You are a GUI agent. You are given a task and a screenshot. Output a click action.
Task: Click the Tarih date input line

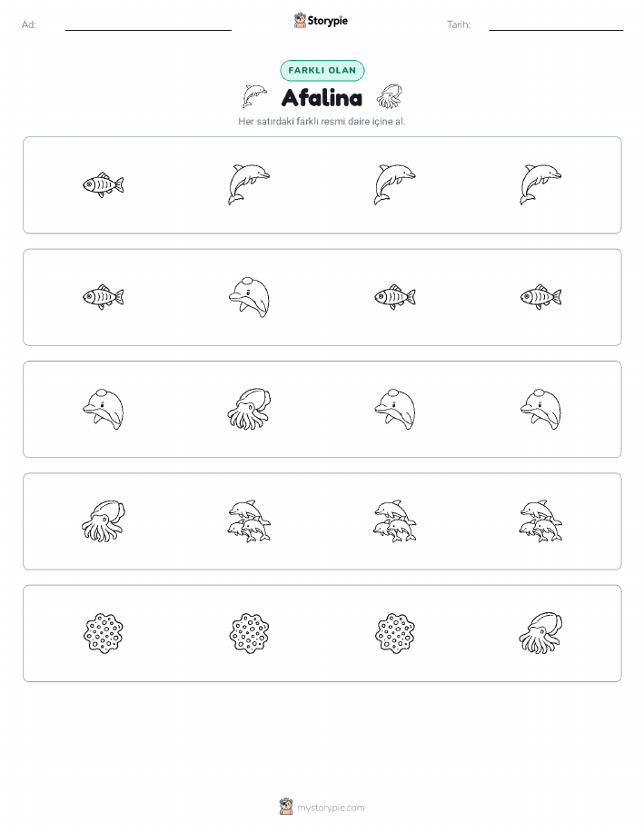[x=556, y=25]
